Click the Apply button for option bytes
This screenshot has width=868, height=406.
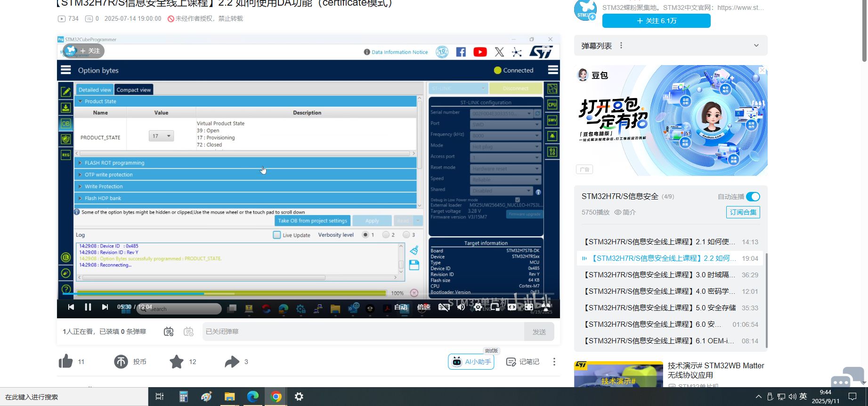(x=372, y=221)
